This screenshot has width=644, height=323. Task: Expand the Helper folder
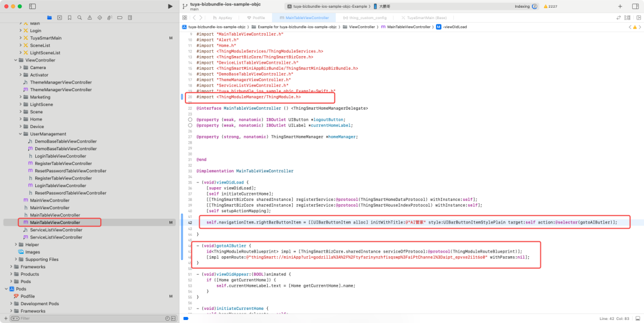pyautogui.click(x=16, y=244)
